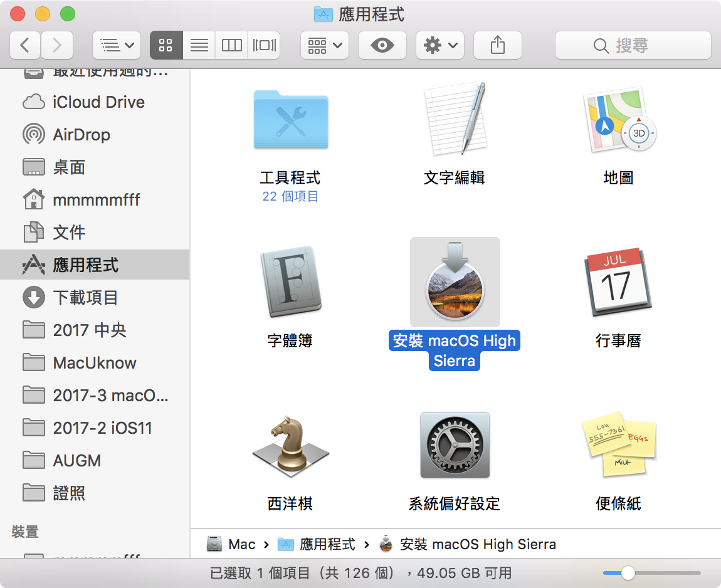Adjust the icon size slider
Image resolution: width=721 pixels, height=588 pixels.
(x=628, y=573)
